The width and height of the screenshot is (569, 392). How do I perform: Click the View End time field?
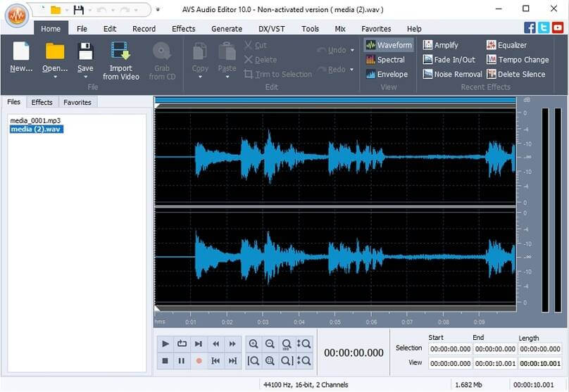click(495, 363)
